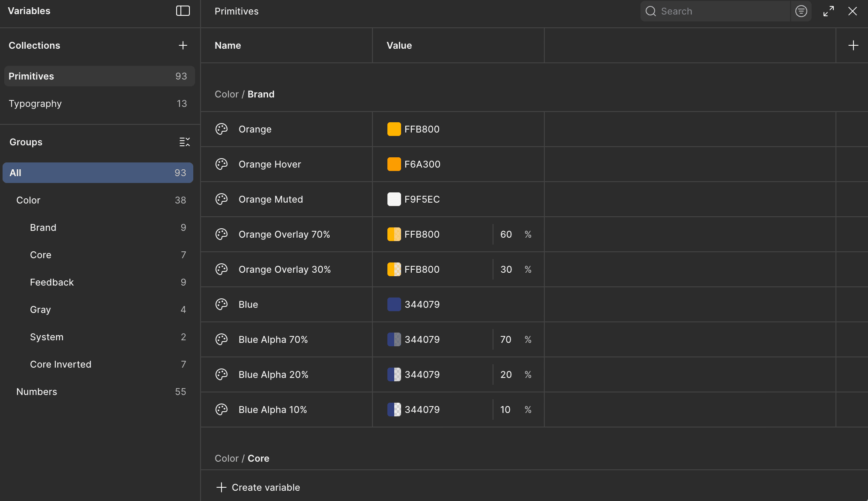Click the Orange Hover color type icon
Screen dimensions: 868x501
[x=221, y=164]
